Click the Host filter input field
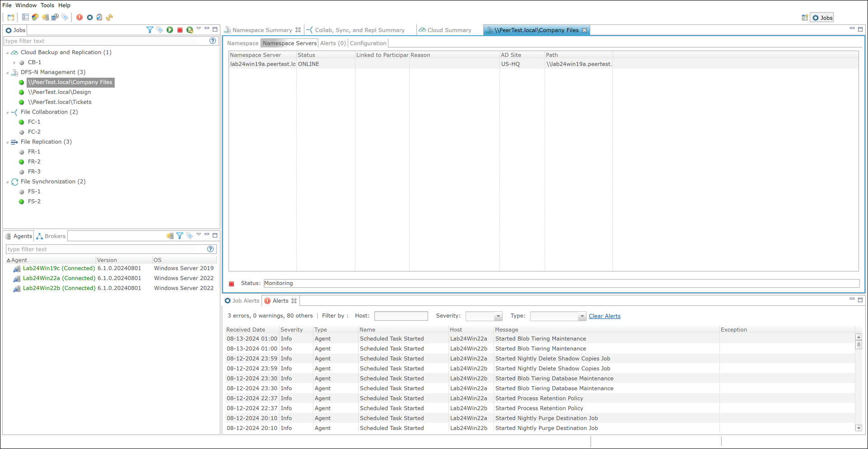Screen dimensions: 868x449 click(401, 316)
